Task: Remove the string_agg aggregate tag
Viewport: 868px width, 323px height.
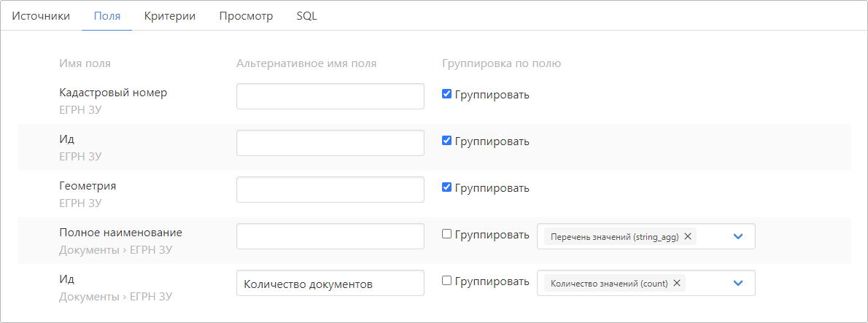Action: pos(687,237)
